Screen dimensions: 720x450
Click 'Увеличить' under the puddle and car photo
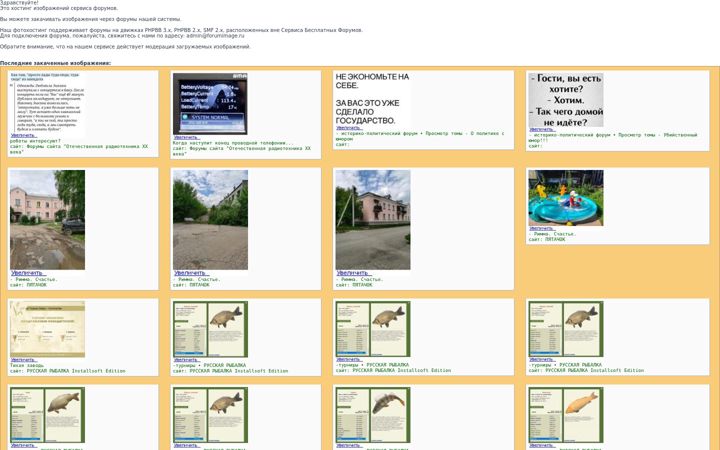[28, 273]
